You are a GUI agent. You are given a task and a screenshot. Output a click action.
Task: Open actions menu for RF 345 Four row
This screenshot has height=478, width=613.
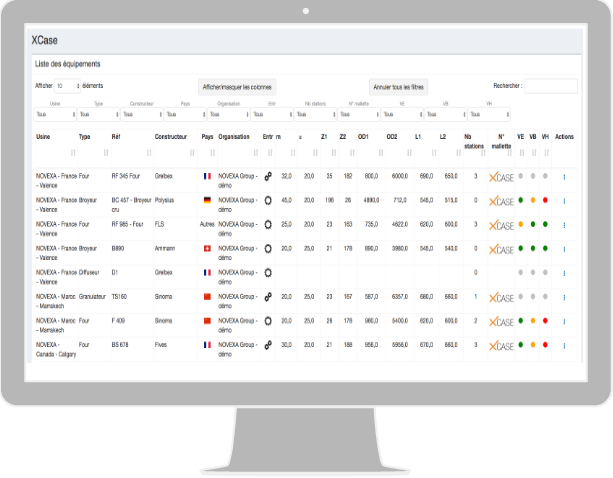pyautogui.click(x=564, y=176)
